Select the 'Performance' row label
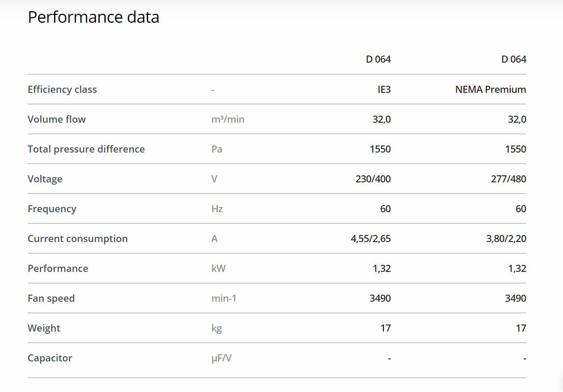563x392 pixels. pos(58,269)
